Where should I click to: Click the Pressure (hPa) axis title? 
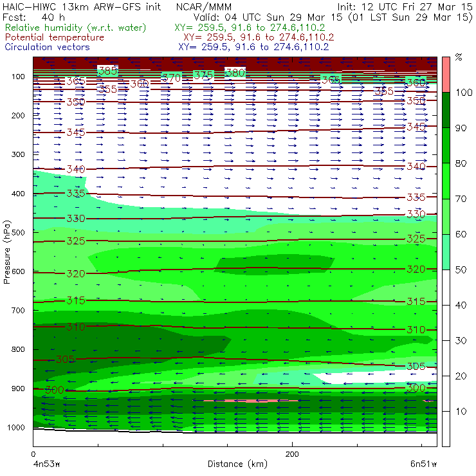click(6, 252)
